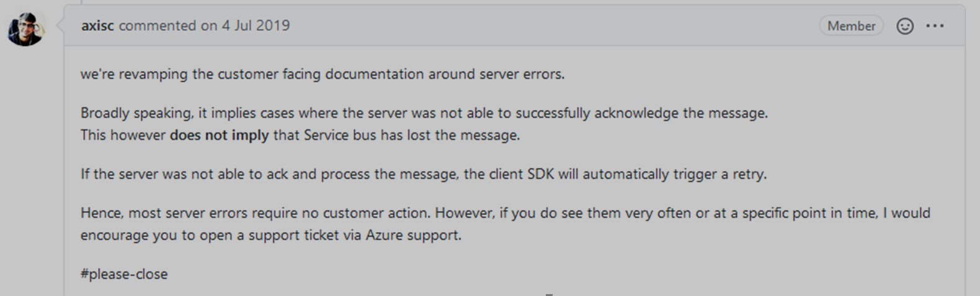Click axisc's profile avatar
The image size is (980, 296).
point(25,28)
